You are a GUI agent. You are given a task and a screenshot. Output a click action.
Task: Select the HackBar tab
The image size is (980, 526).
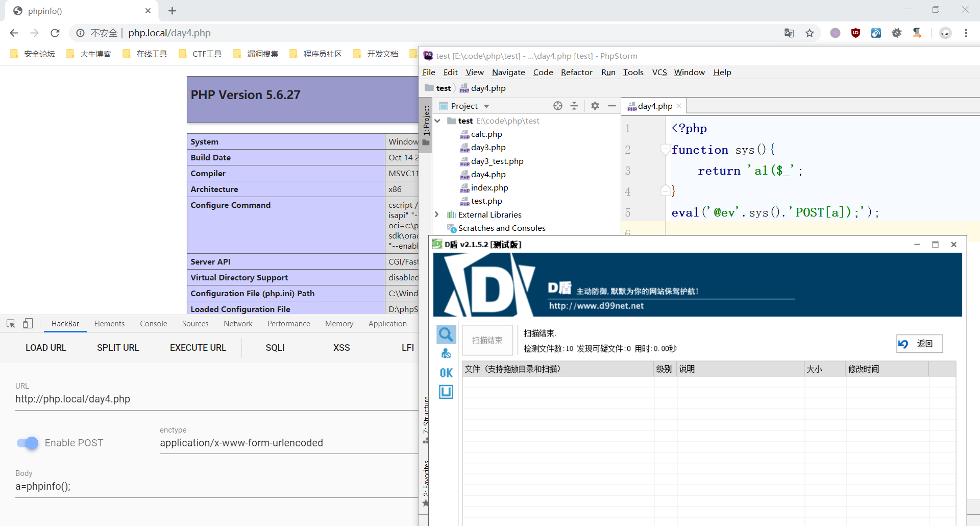[65, 324]
